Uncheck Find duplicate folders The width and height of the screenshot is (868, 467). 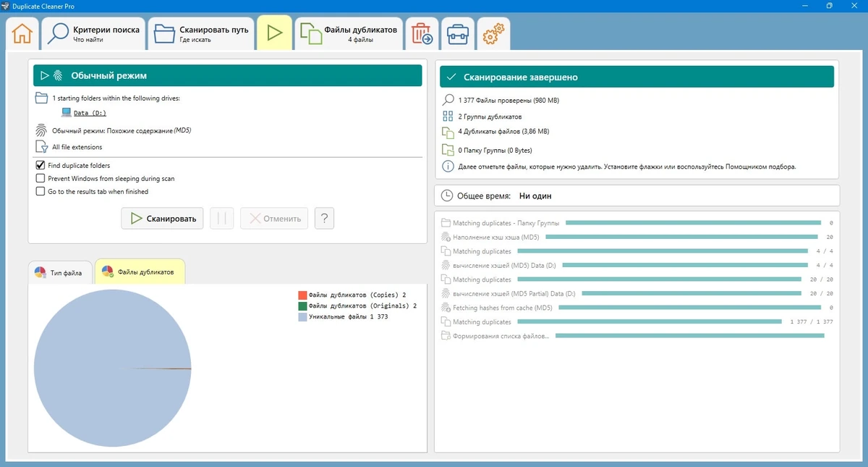click(41, 165)
